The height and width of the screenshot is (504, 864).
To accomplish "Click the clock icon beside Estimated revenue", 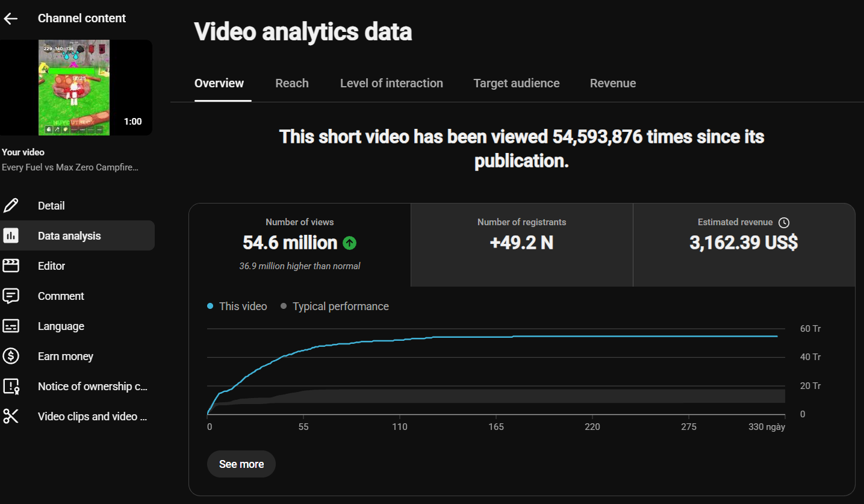I will click(x=783, y=223).
